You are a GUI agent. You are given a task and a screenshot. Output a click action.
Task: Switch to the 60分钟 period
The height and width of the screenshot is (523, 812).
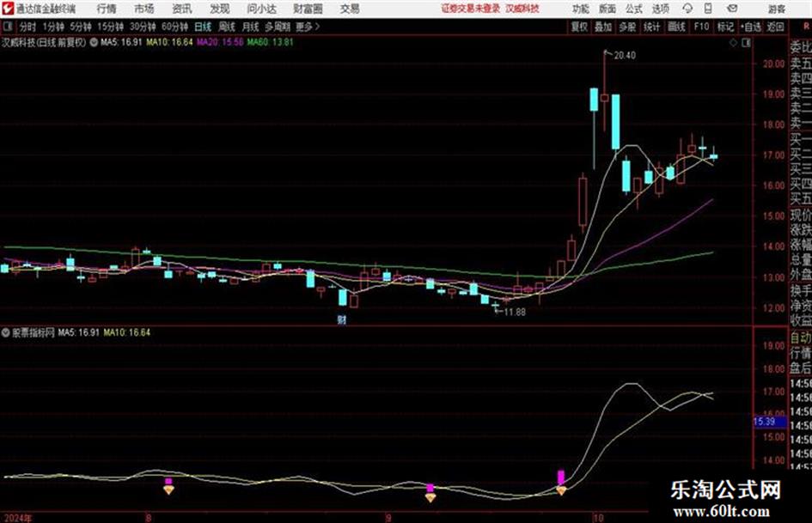174,27
